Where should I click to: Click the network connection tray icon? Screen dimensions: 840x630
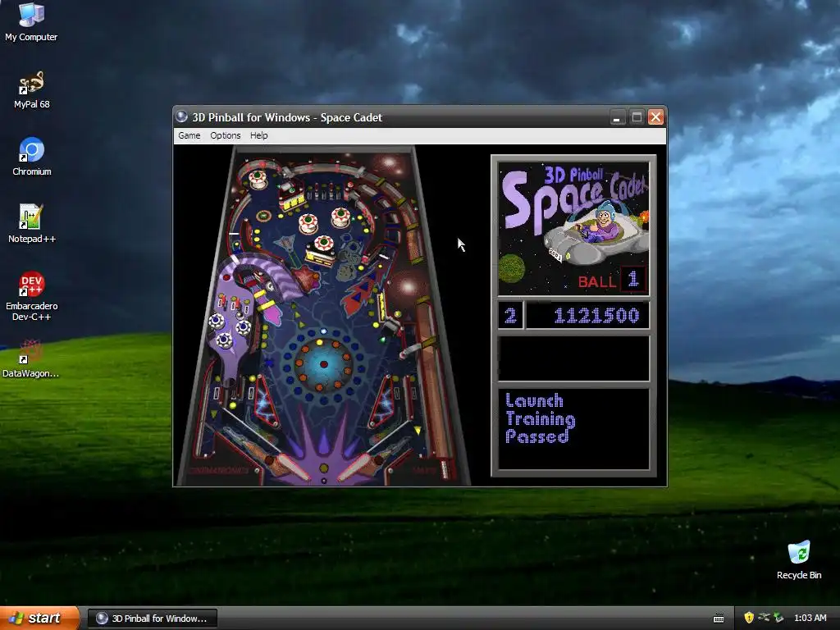click(764, 618)
